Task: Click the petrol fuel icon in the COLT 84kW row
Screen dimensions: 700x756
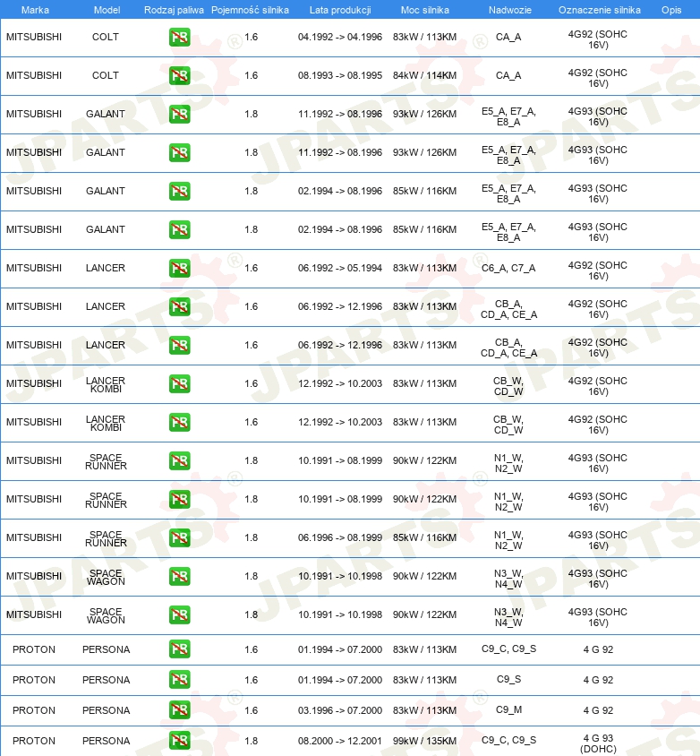Action: click(179, 76)
